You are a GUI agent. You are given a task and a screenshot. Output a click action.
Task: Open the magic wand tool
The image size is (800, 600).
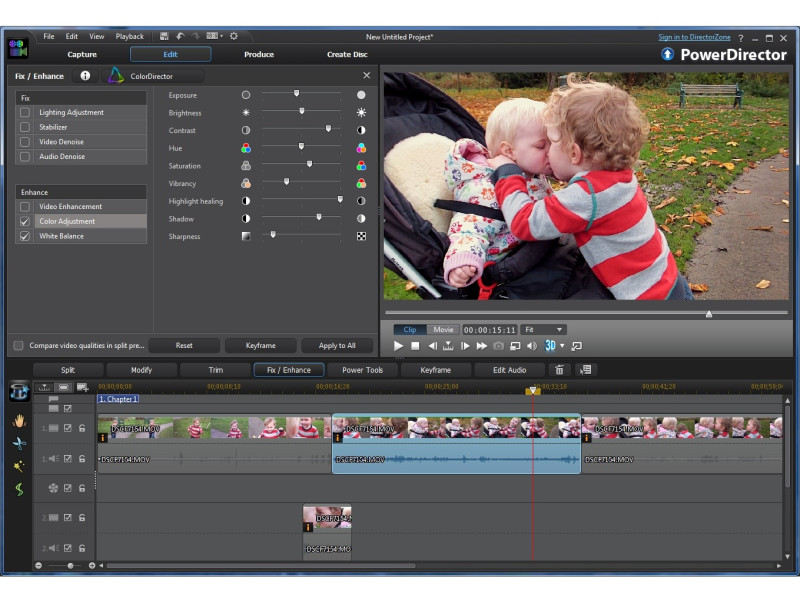tap(19, 466)
